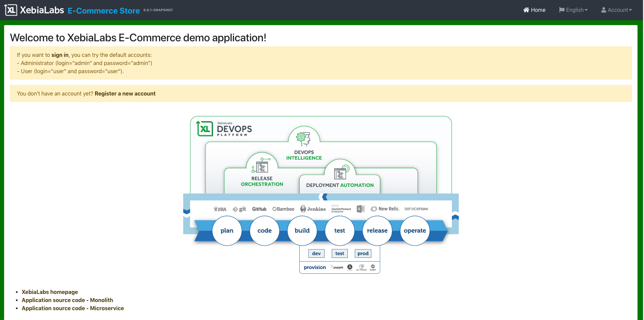Click the New Relic logo
Screen dimensions: 644x320
(385, 209)
